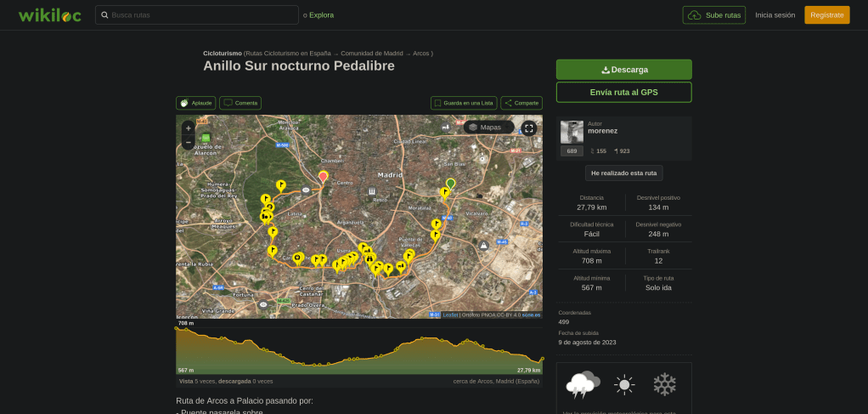Click the Regístrate button
This screenshot has height=414, width=868.
point(826,15)
